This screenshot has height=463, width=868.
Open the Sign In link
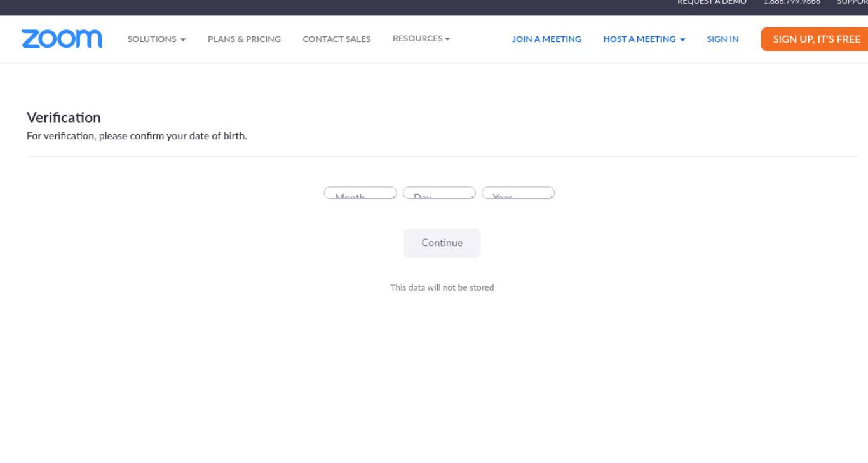coord(722,39)
